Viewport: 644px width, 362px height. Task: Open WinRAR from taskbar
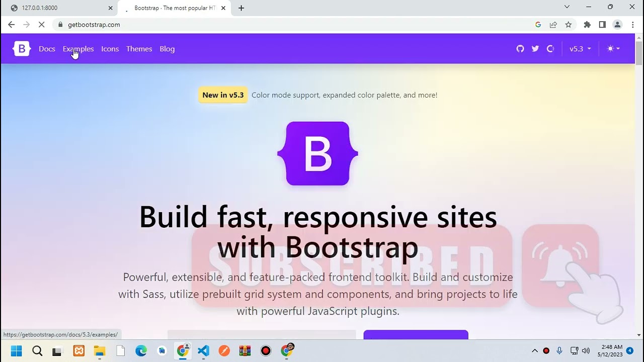click(245, 350)
